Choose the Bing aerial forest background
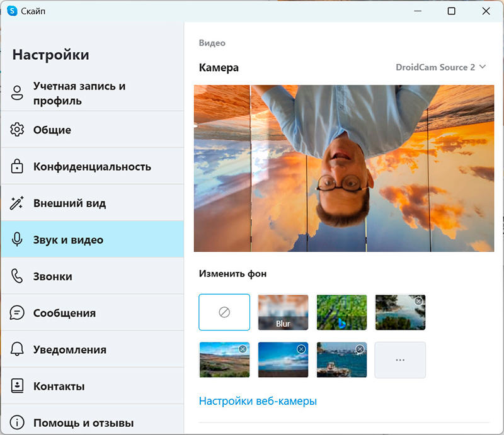This screenshot has height=435, width=504. pos(341,312)
